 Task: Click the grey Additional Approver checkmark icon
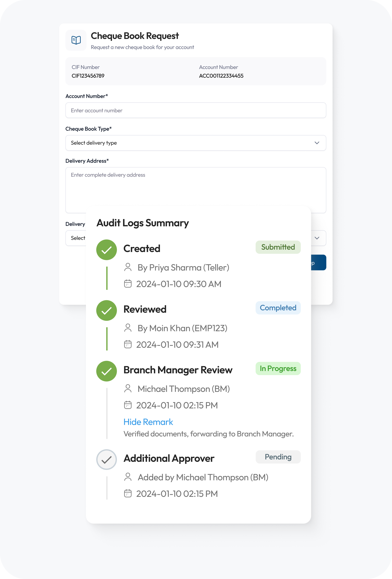pos(106,459)
